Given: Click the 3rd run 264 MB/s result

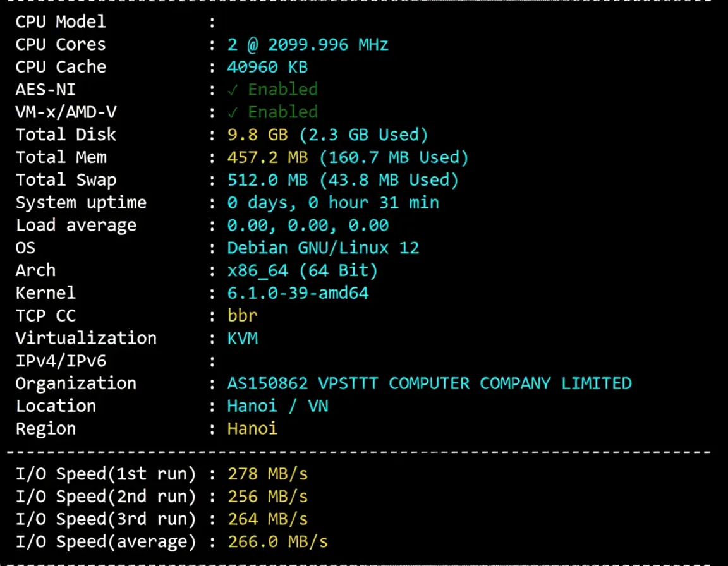Looking at the screenshot, I should click(267, 519).
